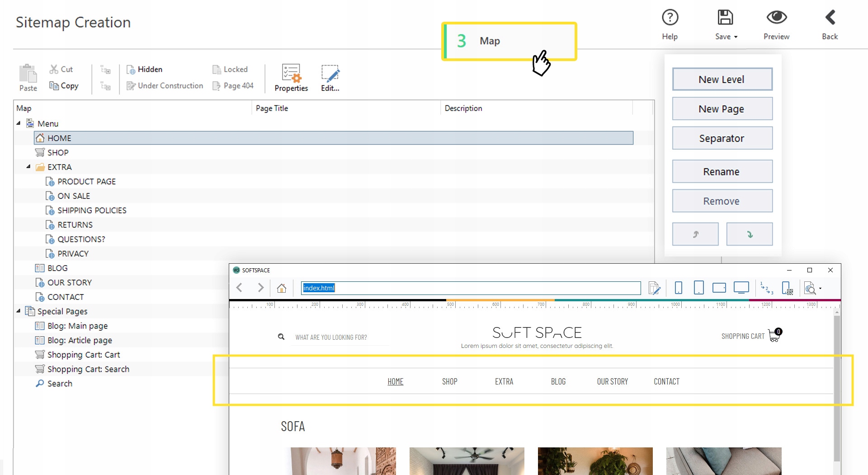
Task: Toggle the Hidden page option
Action: pyautogui.click(x=145, y=69)
